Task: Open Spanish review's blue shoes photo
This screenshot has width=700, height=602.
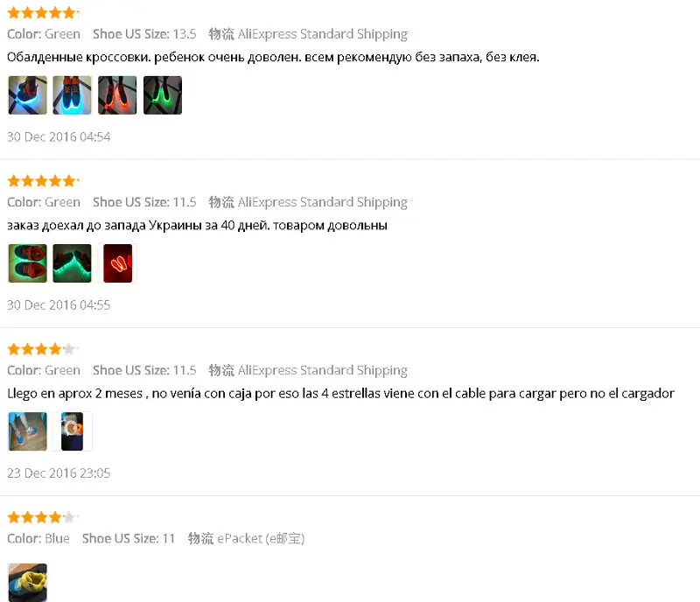Action: (27, 431)
